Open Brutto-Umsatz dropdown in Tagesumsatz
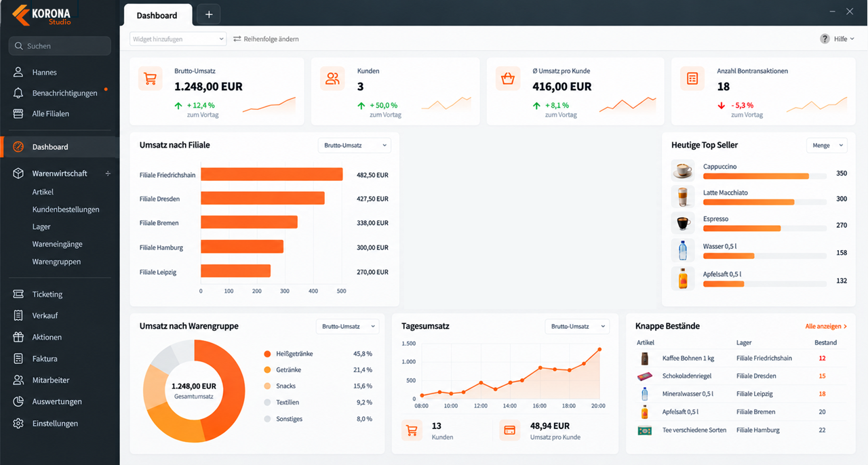 coord(577,327)
